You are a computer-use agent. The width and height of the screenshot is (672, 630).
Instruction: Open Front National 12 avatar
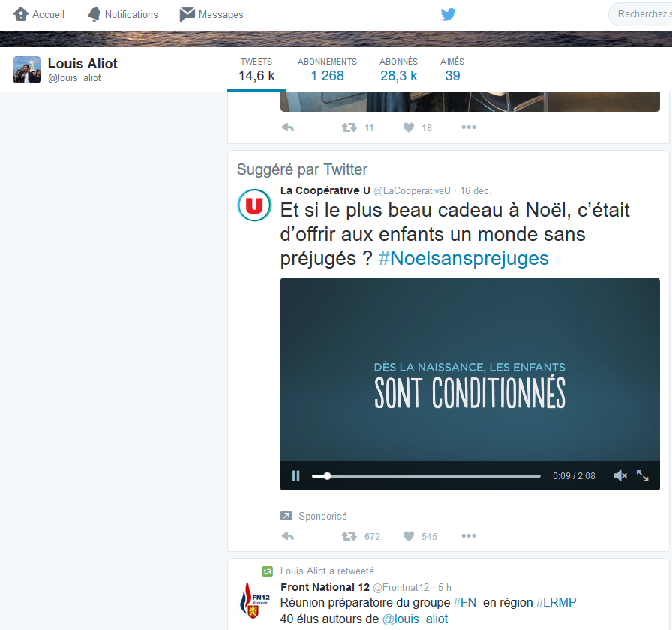coord(254,600)
